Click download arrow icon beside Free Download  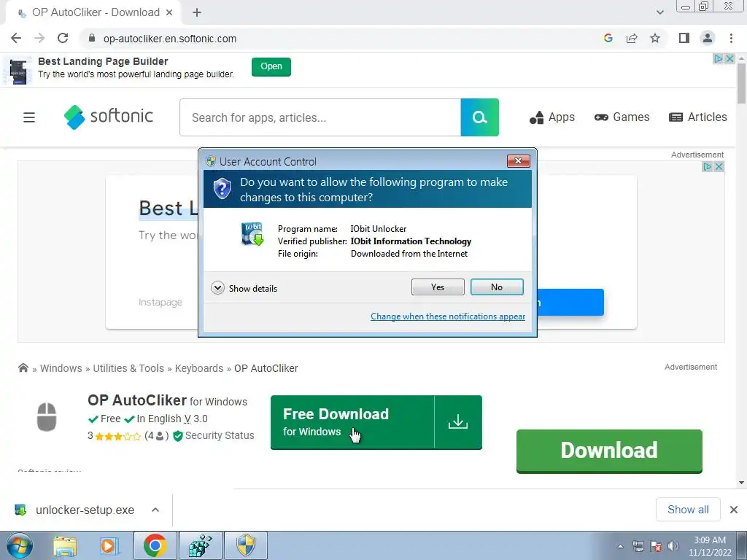point(458,422)
